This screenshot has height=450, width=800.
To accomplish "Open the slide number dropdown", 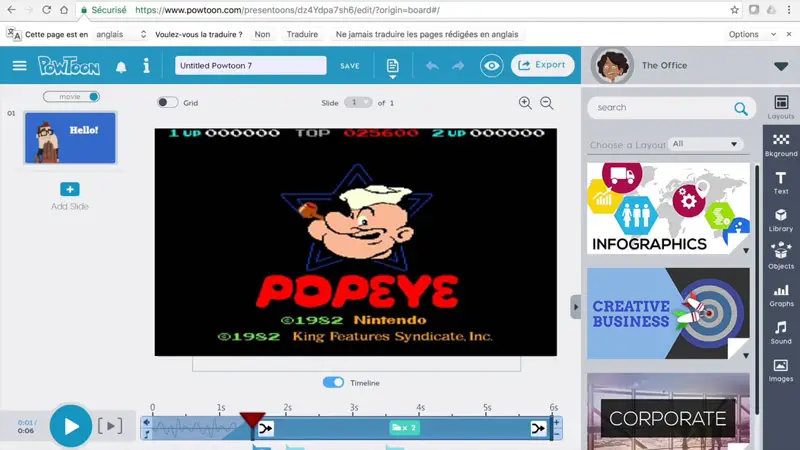I will coord(358,103).
